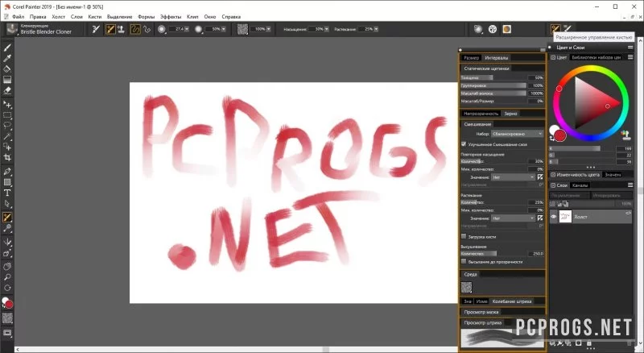Viewport: 644px width, 353px height.
Task: Click the orange gradient circle icon in the property bar
Action: point(507,29)
